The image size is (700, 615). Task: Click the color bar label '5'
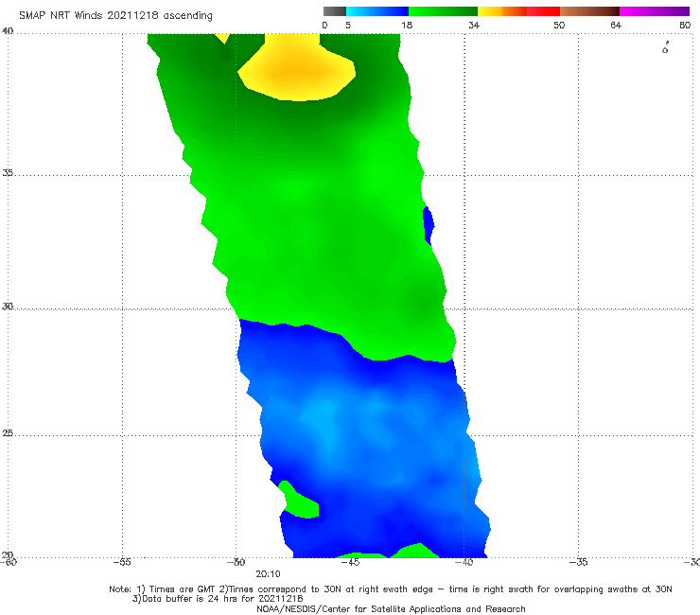348,25
